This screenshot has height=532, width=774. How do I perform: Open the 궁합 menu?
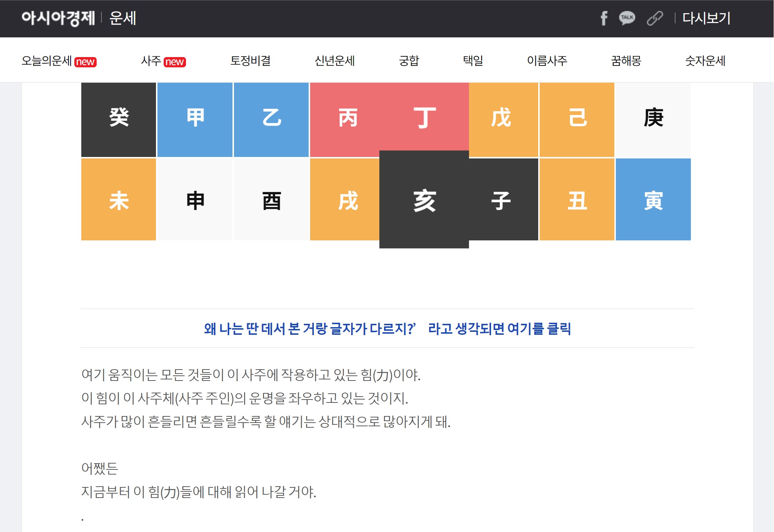click(409, 61)
